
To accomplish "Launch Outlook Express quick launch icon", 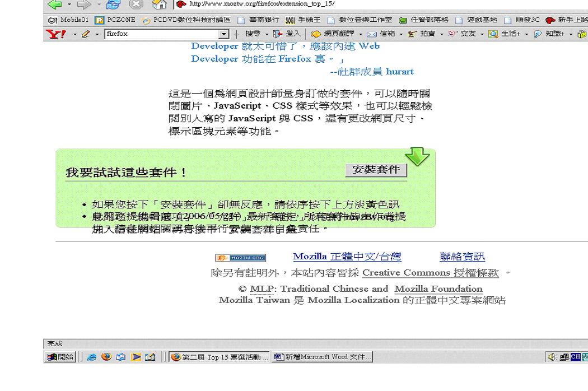I will 121,357.
